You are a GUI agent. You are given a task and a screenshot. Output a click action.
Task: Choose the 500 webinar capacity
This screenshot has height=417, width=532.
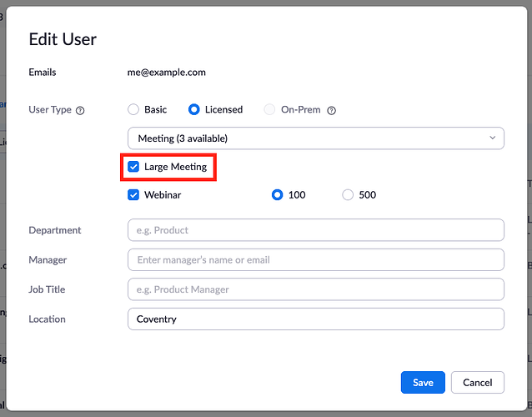tap(348, 195)
